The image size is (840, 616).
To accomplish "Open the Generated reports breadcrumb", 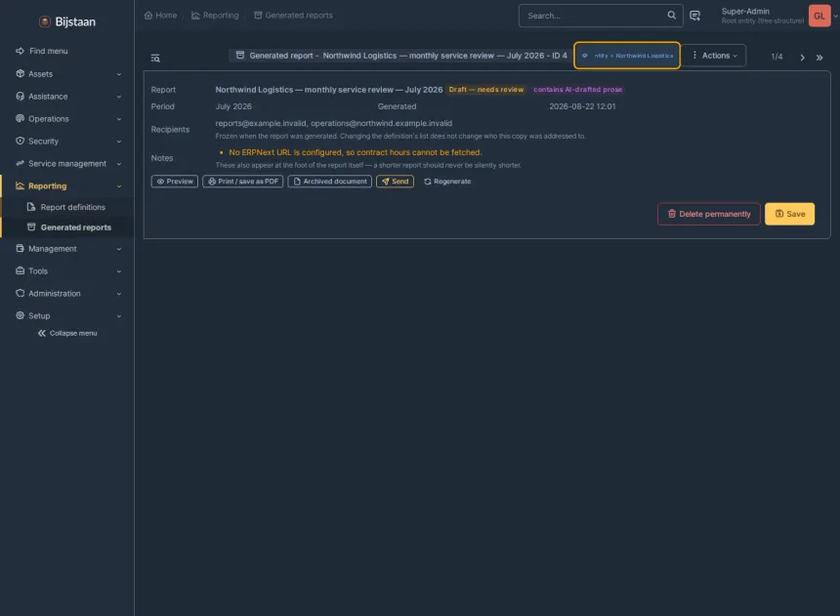I will click(293, 15).
